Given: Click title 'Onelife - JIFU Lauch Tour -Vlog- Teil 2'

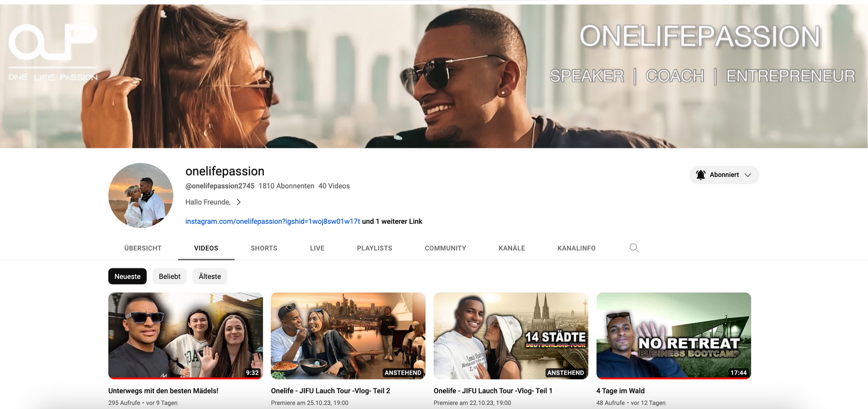Looking at the screenshot, I should point(330,391).
